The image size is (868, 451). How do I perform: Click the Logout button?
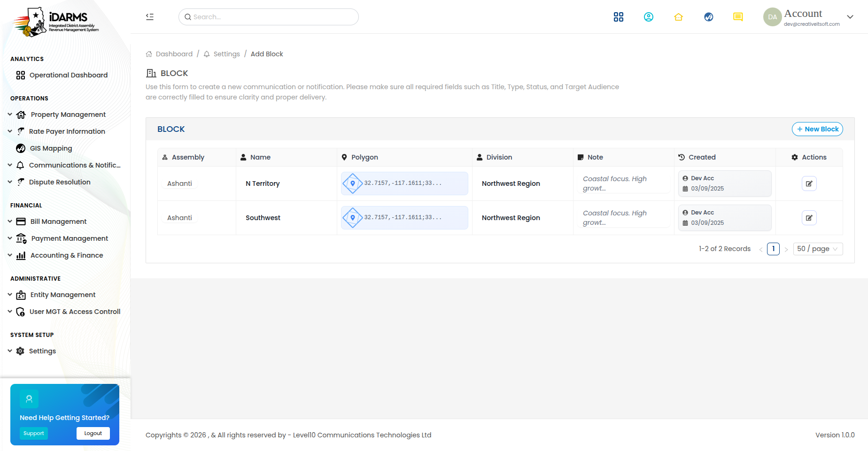tap(93, 433)
